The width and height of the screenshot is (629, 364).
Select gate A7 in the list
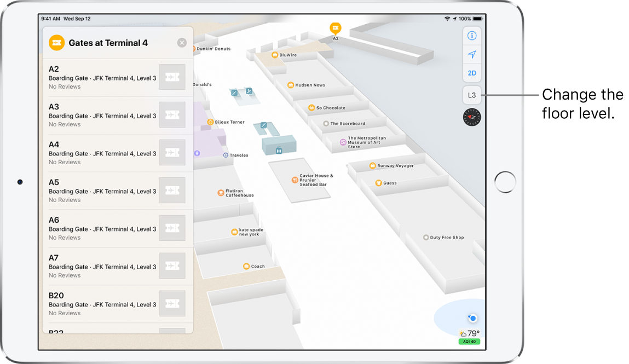click(118, 266)
